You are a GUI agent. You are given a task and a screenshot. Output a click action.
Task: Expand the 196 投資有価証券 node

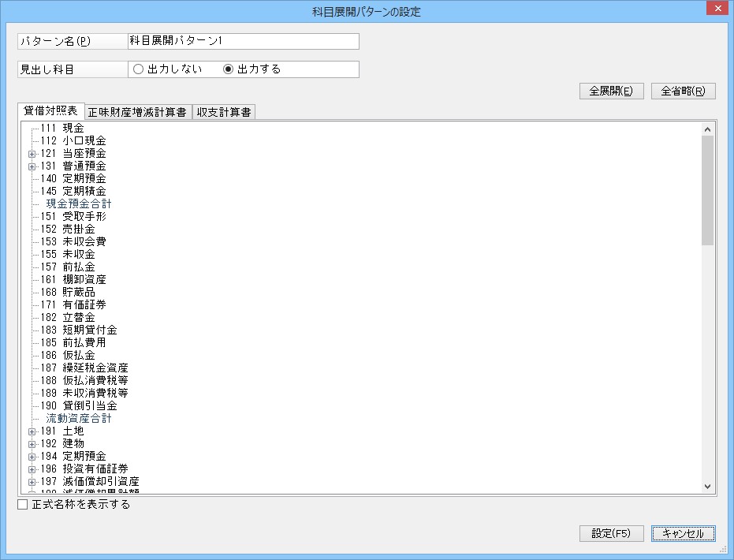tap(32, 469)
